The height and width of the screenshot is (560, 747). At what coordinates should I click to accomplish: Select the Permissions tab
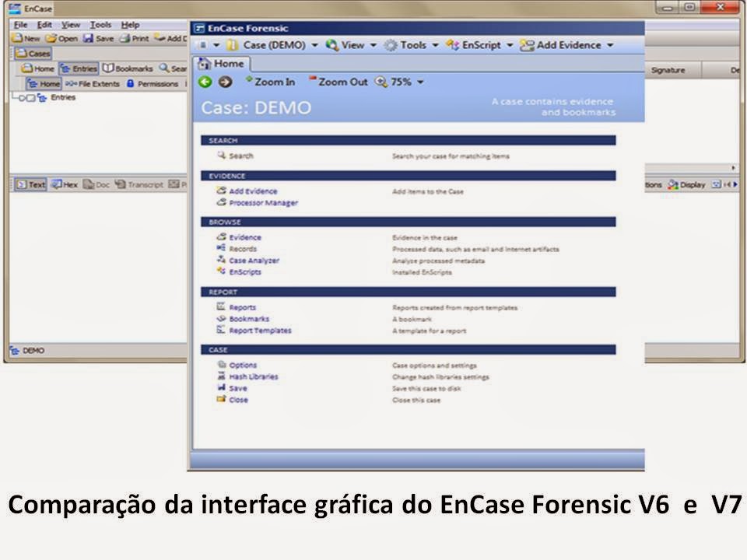[153, 84]
